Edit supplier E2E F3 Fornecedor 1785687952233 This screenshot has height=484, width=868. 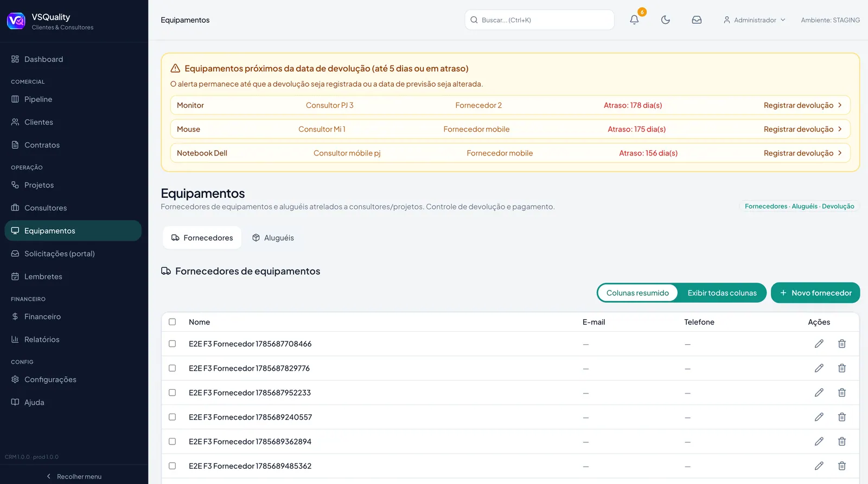point(819,392)
